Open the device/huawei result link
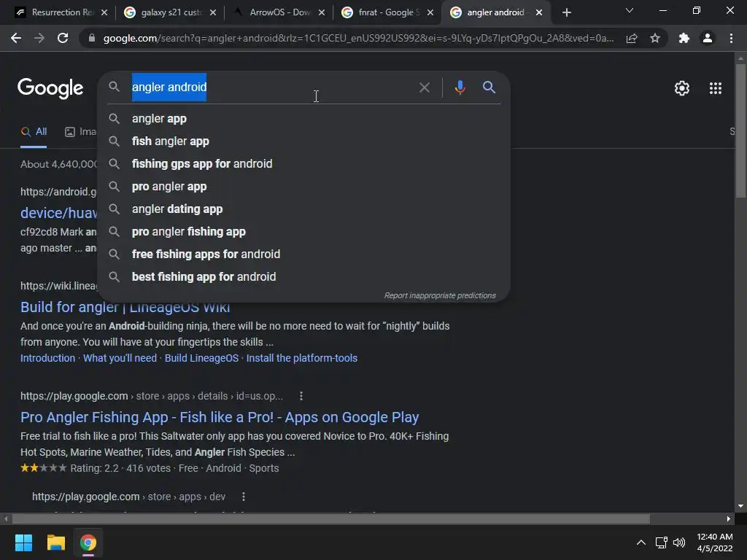The image size is (747, 560). [x=58, y=213]
